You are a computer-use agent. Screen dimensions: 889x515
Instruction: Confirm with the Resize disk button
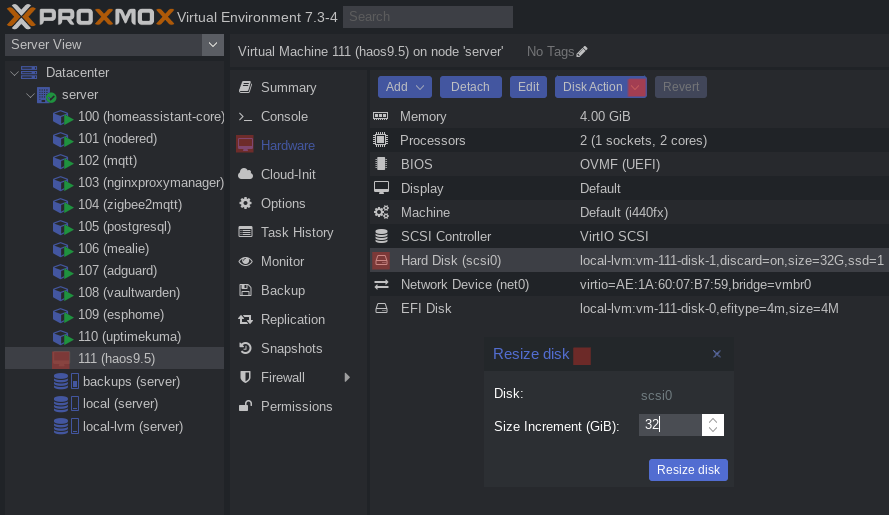point(688,470)
